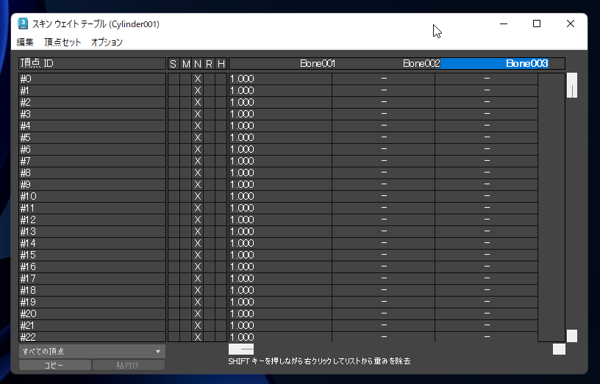Toggle the M checkbox for vertex #7

click(186, 161)
